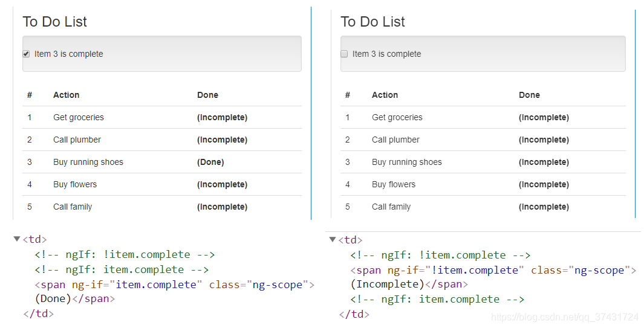Click the 'Done' column header in the left table
Screen dimensions: 644x328
click(207, 95)
